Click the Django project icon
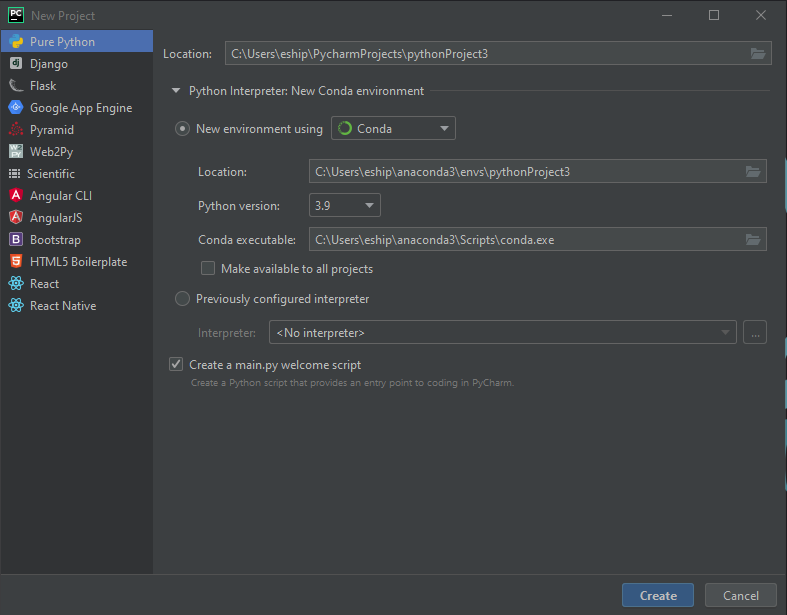The image size is (787, 615). [x=16, y=63]
